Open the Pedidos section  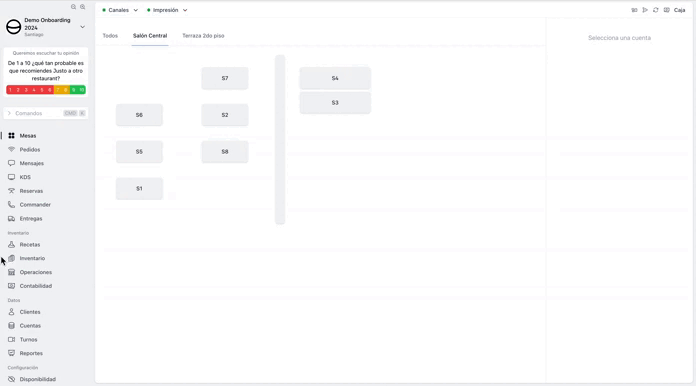click(30, 150)
